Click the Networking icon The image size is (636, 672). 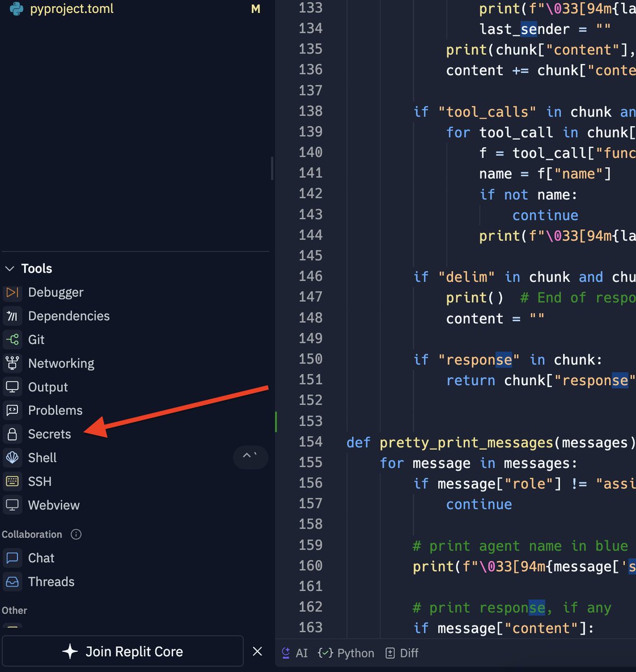click(x=12, y=363)
